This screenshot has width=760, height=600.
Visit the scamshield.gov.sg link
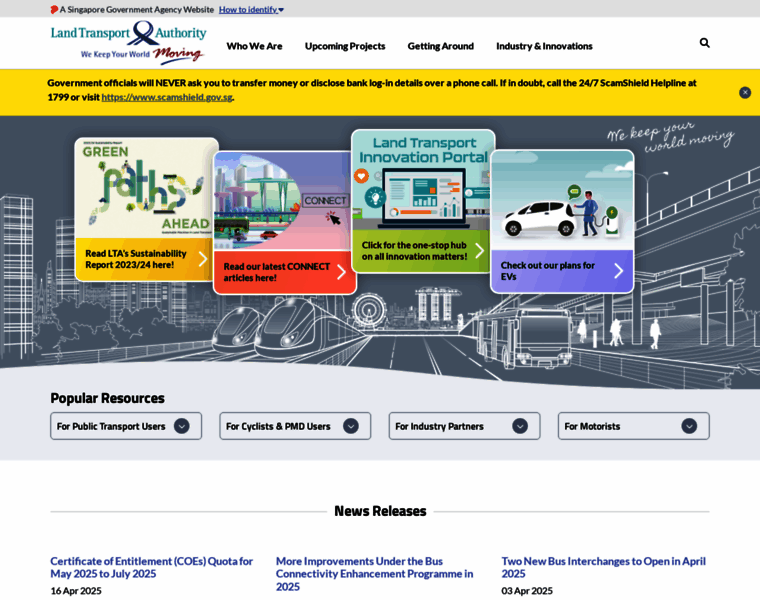pos(167,97)
